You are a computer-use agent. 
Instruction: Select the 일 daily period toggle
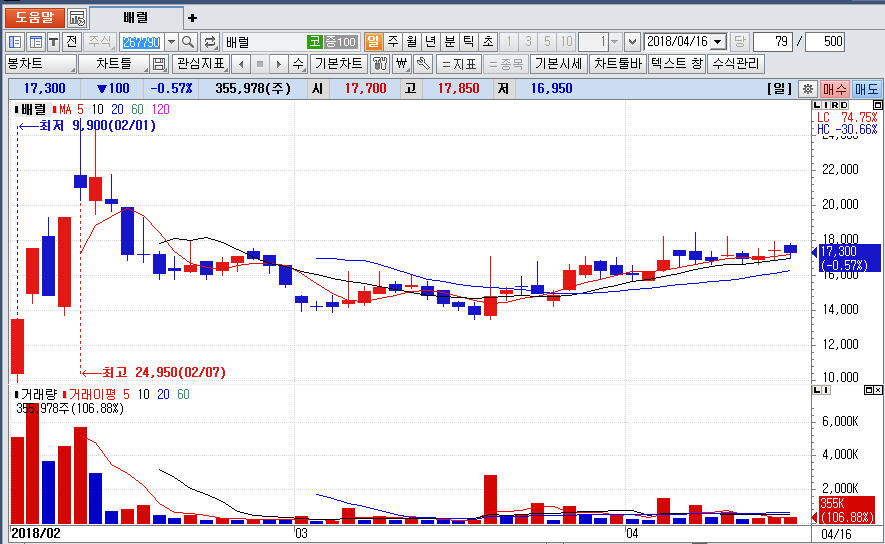[x=373, y=42]
